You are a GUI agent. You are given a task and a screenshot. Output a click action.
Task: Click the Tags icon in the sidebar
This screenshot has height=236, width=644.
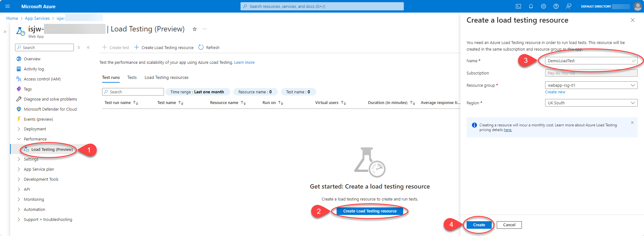tap(19, 89)
